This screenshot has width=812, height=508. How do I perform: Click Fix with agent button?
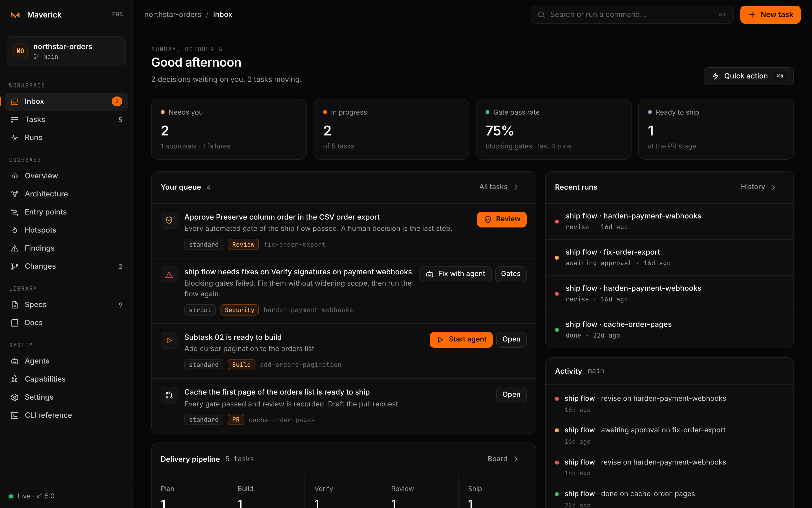coord(455,274)
